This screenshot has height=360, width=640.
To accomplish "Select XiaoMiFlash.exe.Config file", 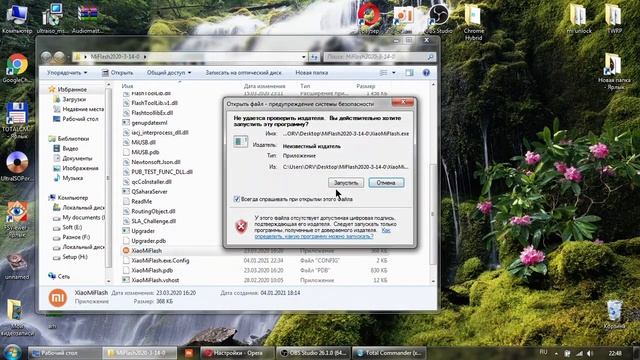I will tap(156, 260).
